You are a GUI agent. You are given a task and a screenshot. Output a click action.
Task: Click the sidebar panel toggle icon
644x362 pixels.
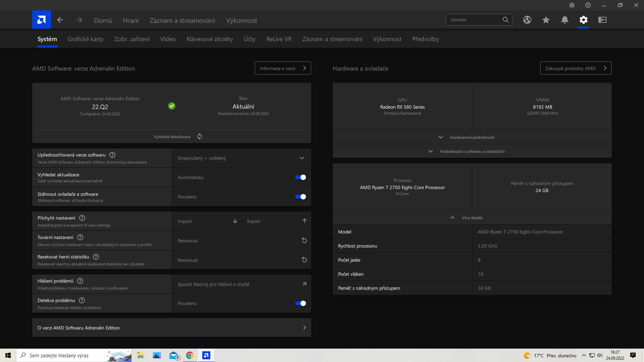[602, 20]
